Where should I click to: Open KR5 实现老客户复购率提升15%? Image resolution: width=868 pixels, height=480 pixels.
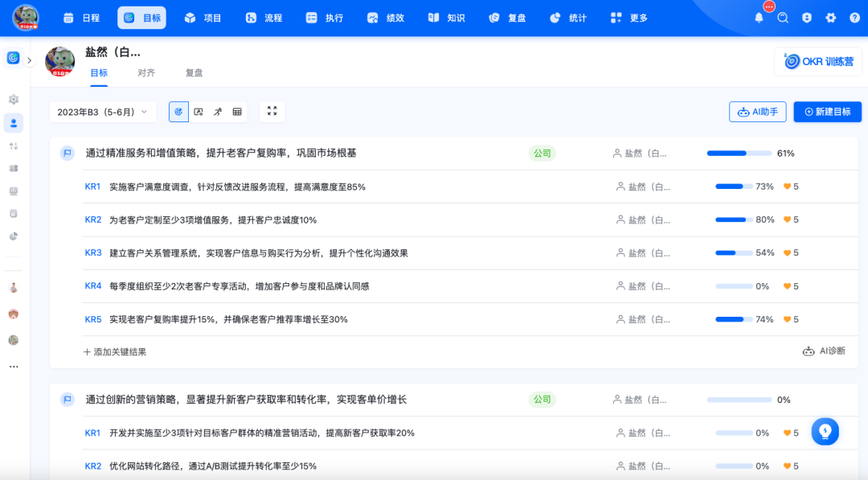pyautogui.click(x=228, y=319)
